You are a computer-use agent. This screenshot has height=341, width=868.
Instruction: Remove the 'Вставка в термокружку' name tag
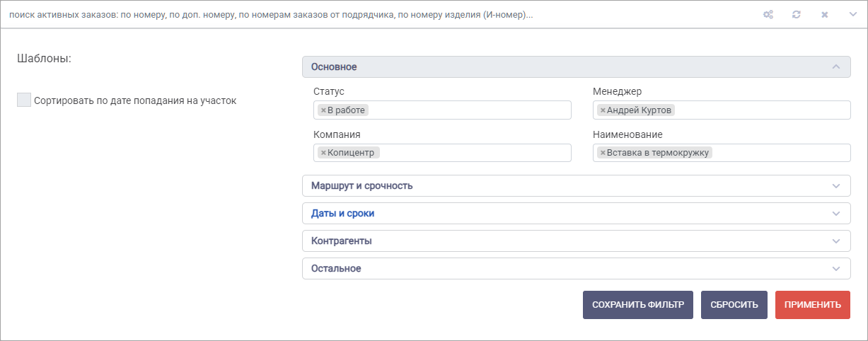click(602, 153)
